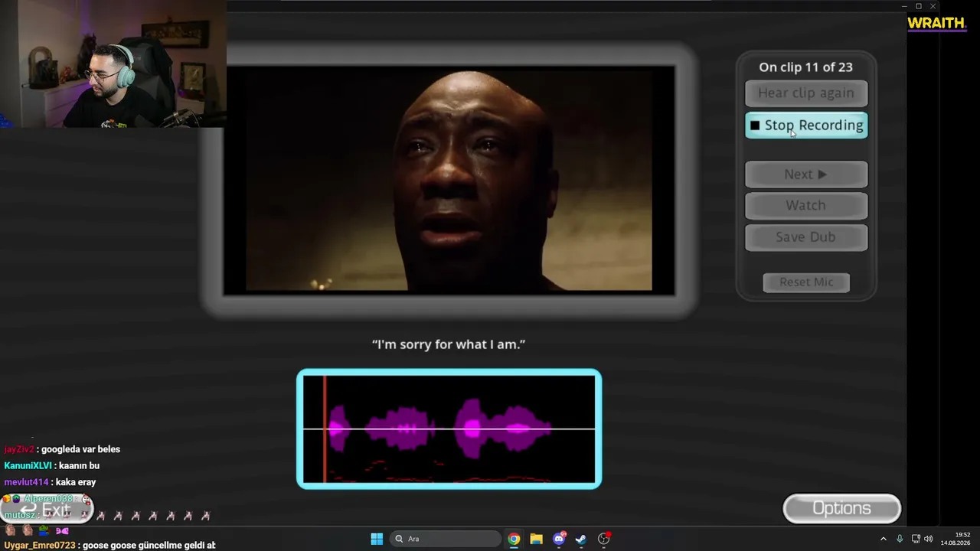Open the Windows Start menu
Screen dimensions: 980x551
[x=377, y=539]
